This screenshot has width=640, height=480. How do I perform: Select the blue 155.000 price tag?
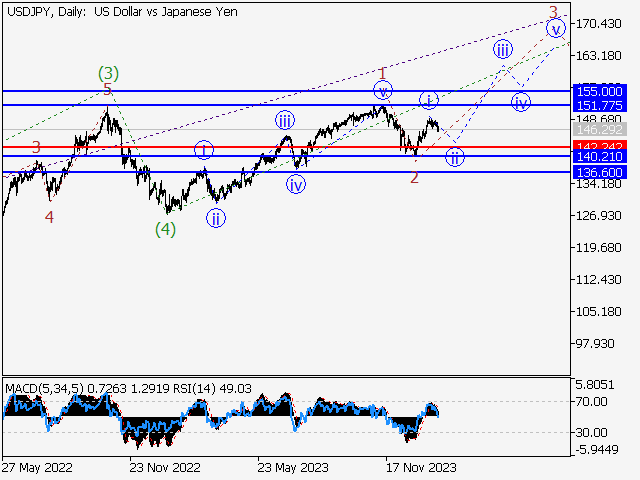[600, 91]
